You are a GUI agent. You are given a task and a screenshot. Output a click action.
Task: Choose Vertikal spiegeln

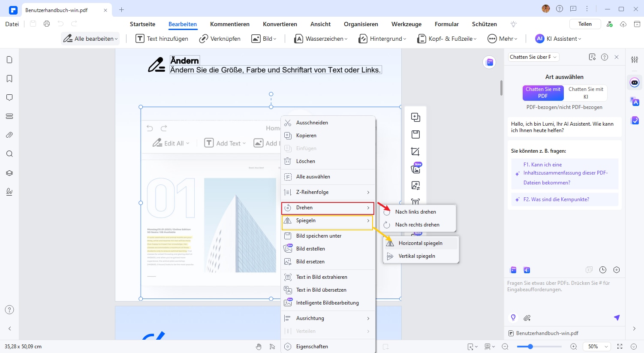421,256
